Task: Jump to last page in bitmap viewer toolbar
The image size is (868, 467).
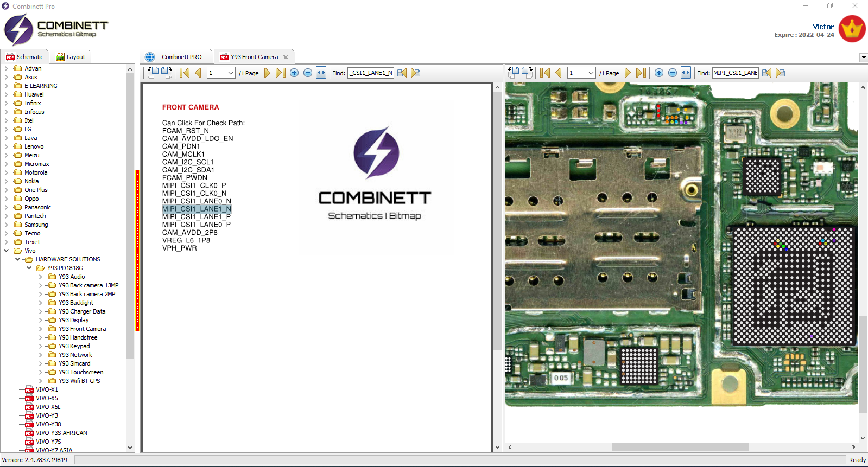Action: tap(641, 73)
